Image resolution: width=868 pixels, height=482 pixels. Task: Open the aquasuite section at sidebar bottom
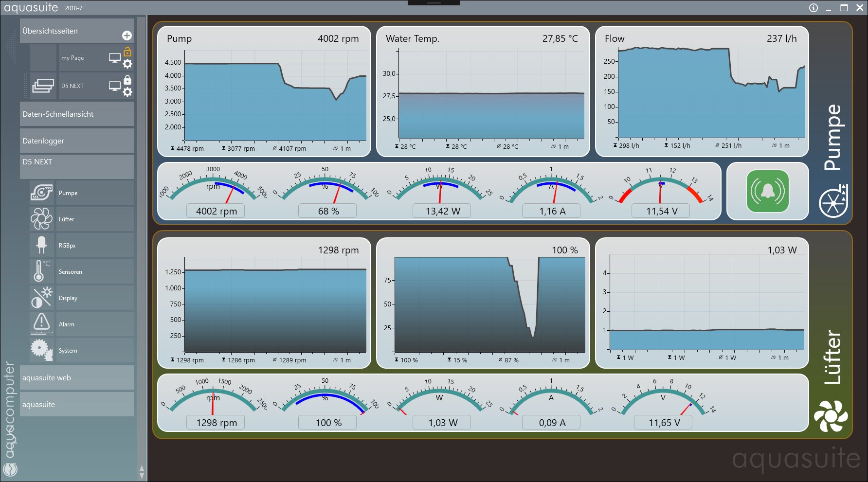coord(76,404)
